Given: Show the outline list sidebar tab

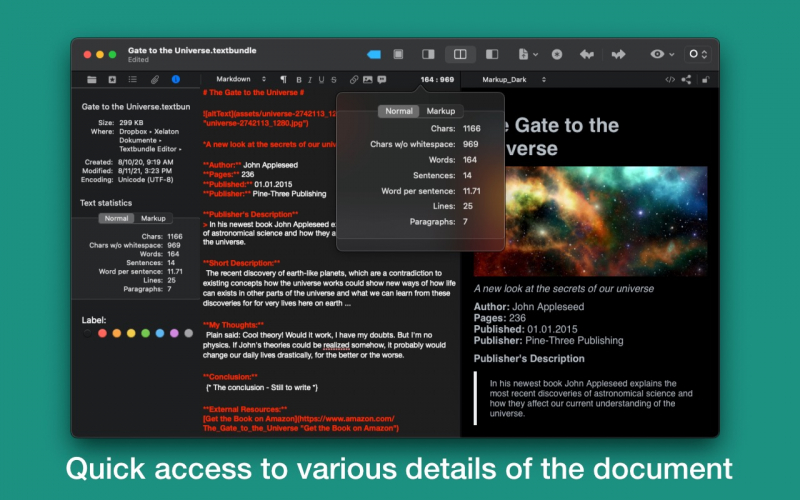Looking at the screenshot, I should pos(133,79).
